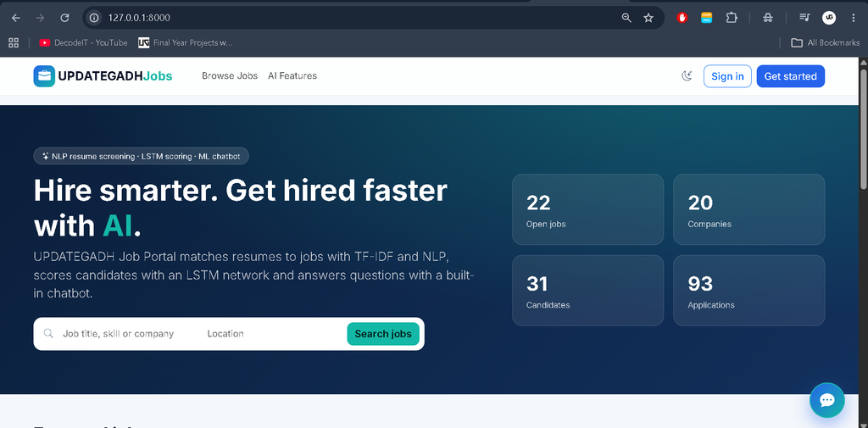Click the UPDATEGADH Job Portal description paragraph
The image size is (868, 428).
(254, 275)
